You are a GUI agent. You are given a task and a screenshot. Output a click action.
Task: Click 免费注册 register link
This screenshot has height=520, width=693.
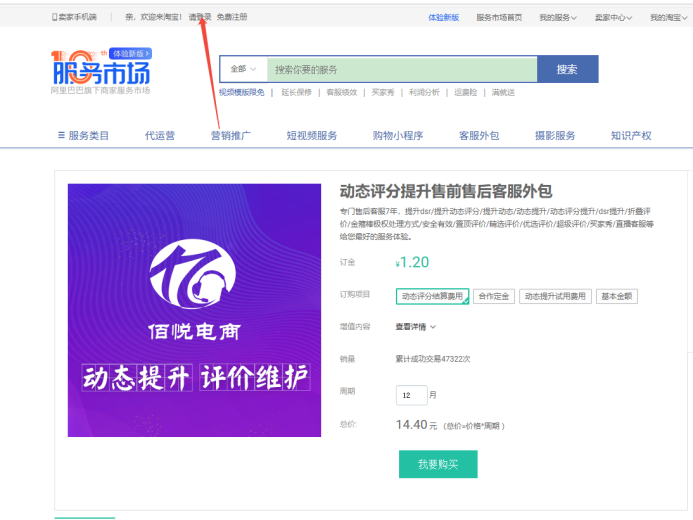click(232, 17)
